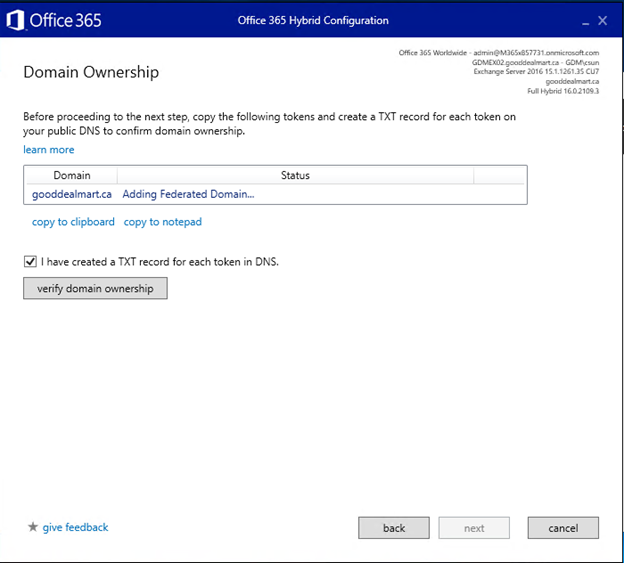Open the give feedback link

coord(75,527)
